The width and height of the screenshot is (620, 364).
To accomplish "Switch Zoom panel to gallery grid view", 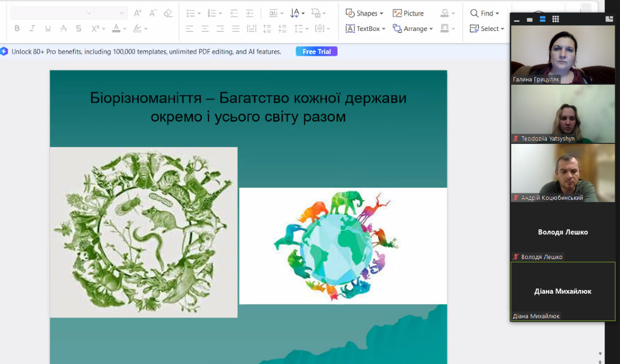I will pyautogui.click(x=556, y=19).
